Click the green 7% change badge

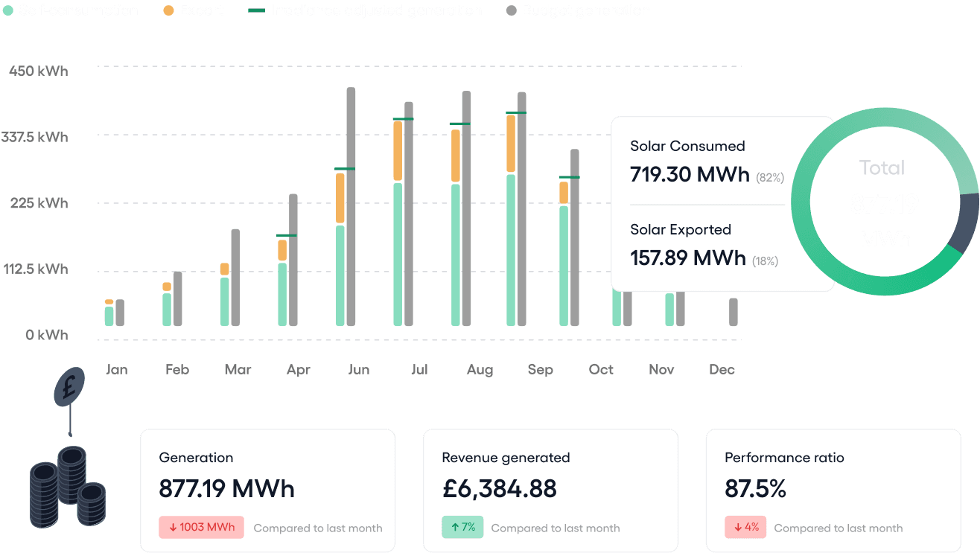pos(462,528)
